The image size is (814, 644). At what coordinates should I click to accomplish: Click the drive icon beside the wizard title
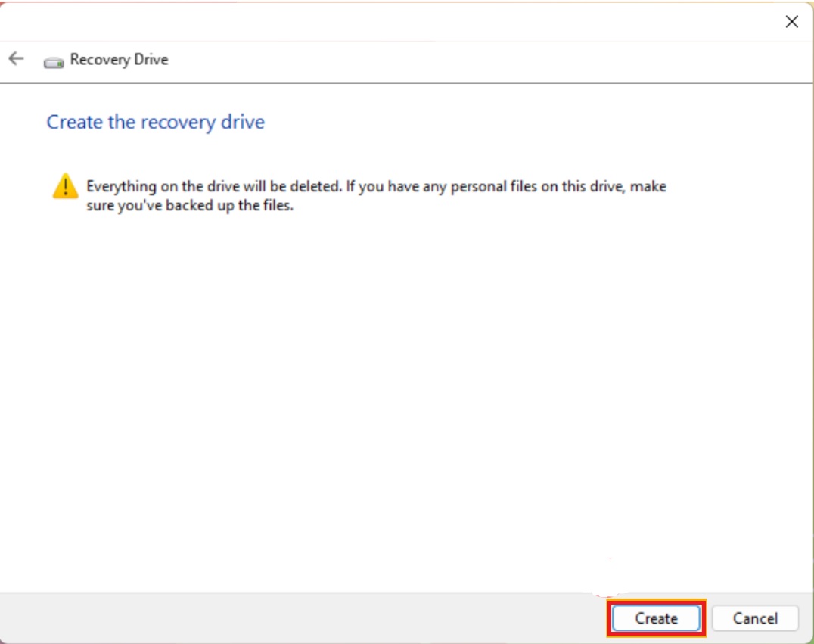[53, 61]
